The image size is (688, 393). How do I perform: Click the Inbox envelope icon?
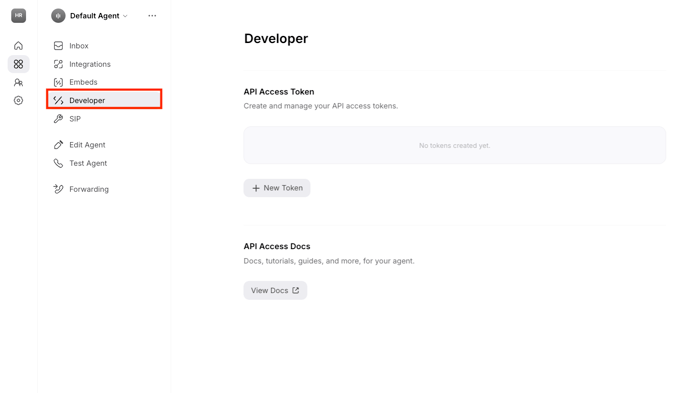tap(58, 46)
